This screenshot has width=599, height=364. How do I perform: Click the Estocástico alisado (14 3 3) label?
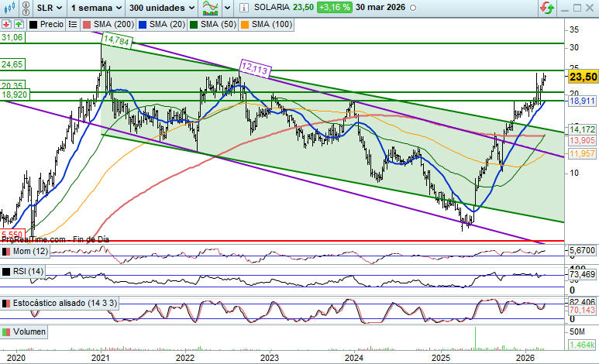coord(65,302)
